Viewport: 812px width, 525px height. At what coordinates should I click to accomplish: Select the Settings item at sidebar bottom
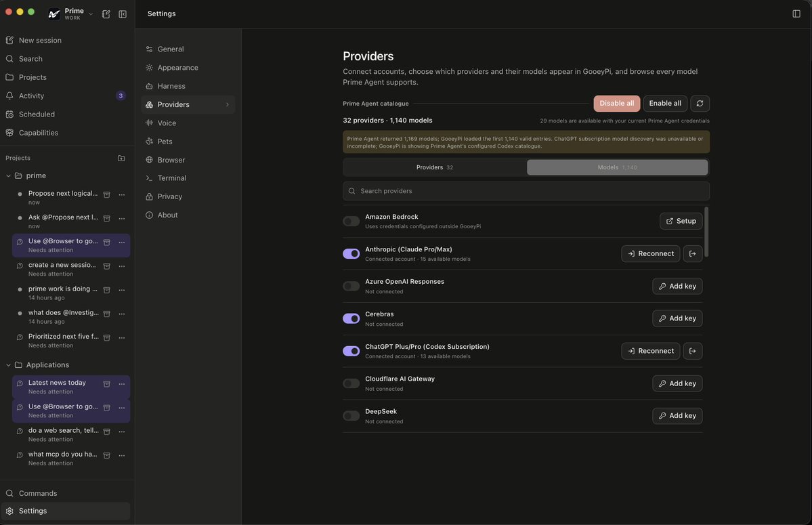coord(66,511)
